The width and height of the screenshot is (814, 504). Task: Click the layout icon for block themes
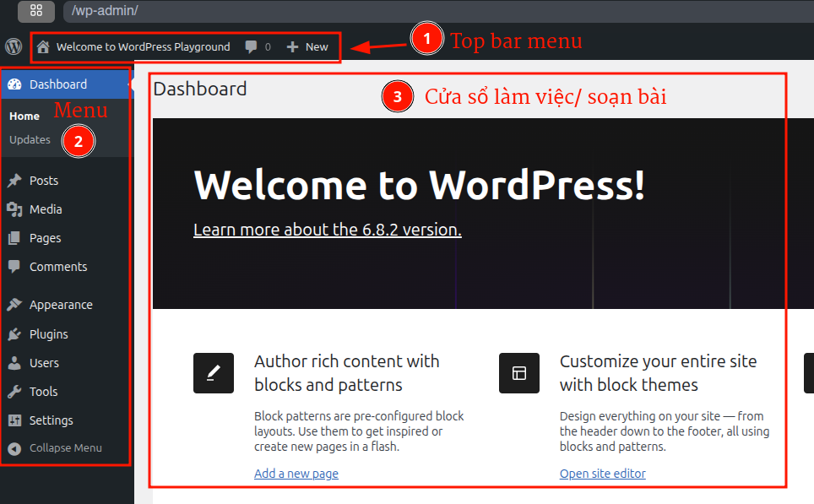point(519,373)
